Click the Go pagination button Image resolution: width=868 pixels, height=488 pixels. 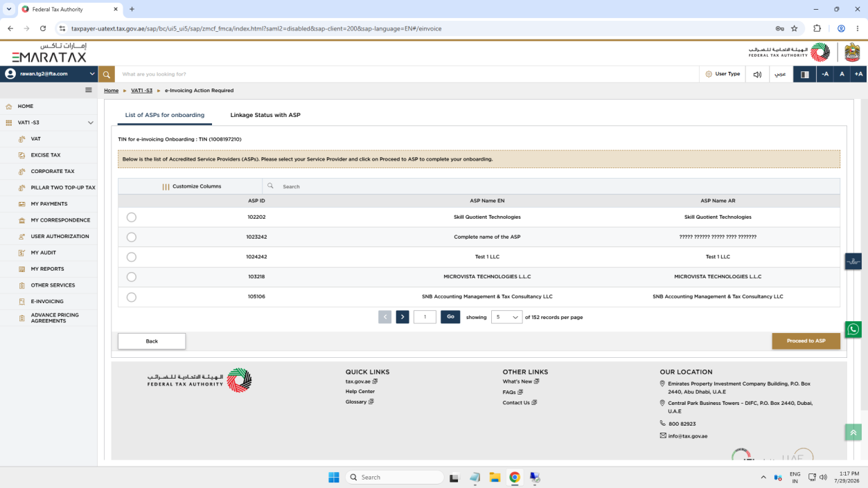tap(450, 317)
